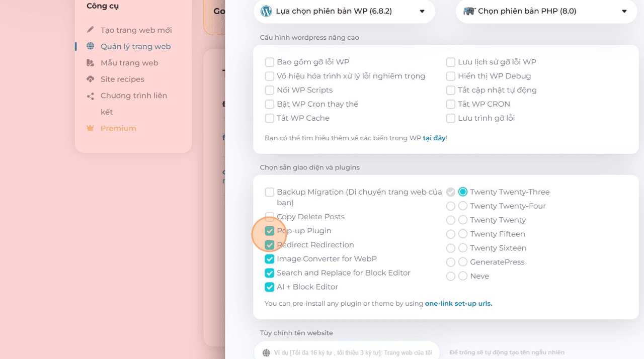This screenshot has height=359, width=644.
Task: Enable the Hiển thị WP Debug checkbox
Action: pyautogui.click(x=450, y=76)
